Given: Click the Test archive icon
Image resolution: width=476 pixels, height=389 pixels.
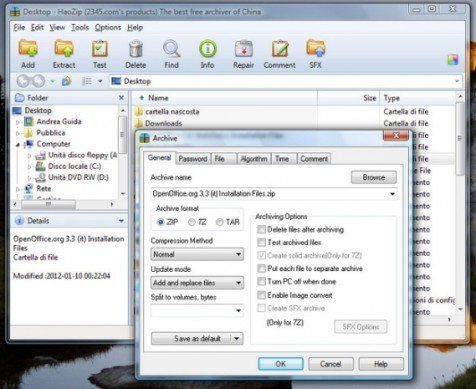Looking at the screenshot, I should [100, 49].
